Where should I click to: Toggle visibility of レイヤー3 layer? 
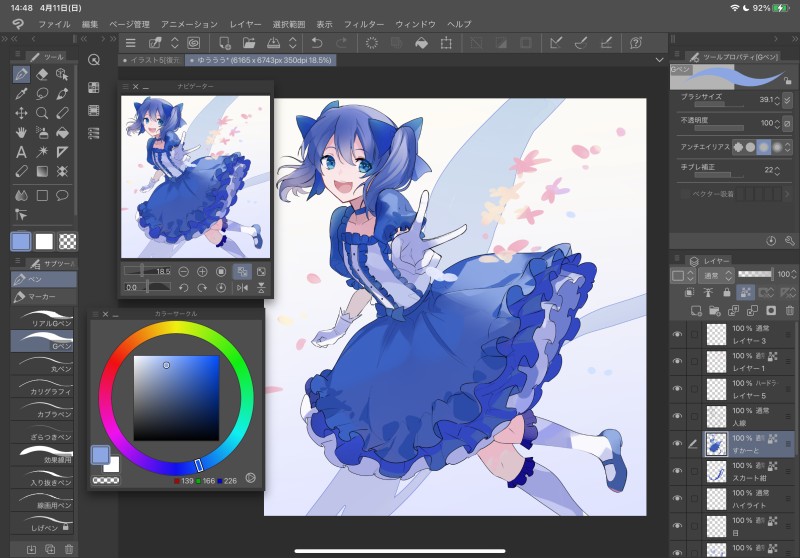677,335
